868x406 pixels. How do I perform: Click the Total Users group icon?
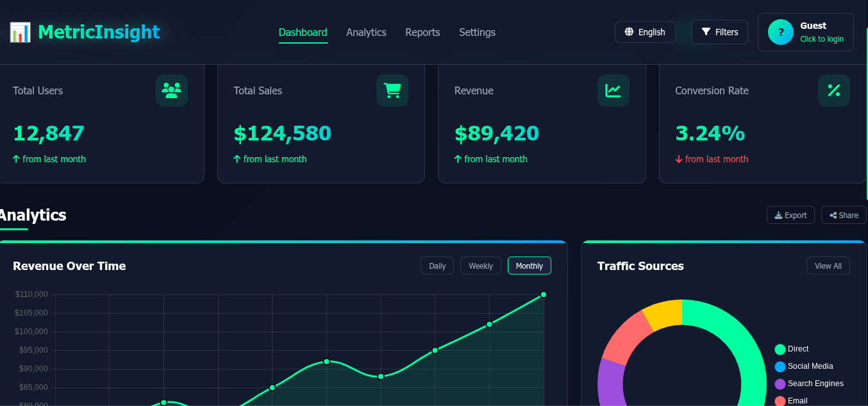pyautogui.click(x=171, y=90)
